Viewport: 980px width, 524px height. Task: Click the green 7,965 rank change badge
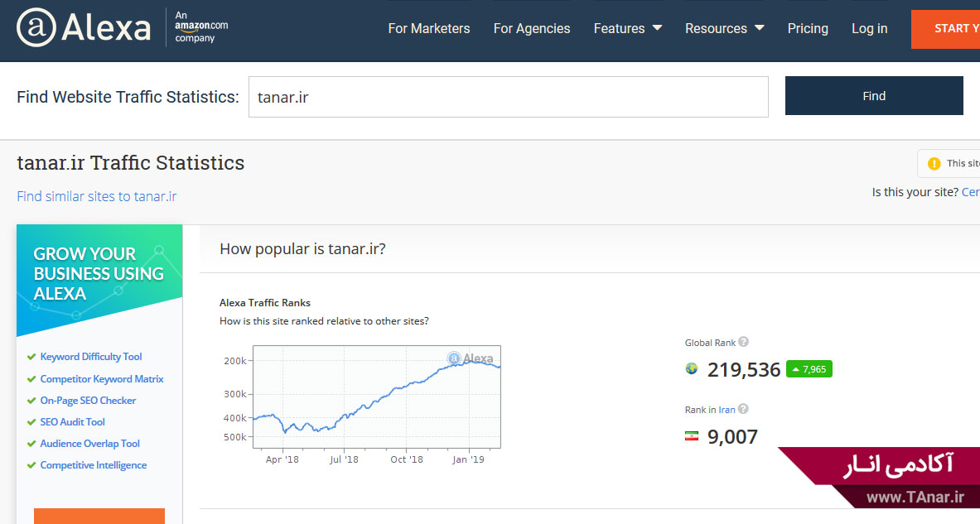pyautogui.click(x=809, y=369)
